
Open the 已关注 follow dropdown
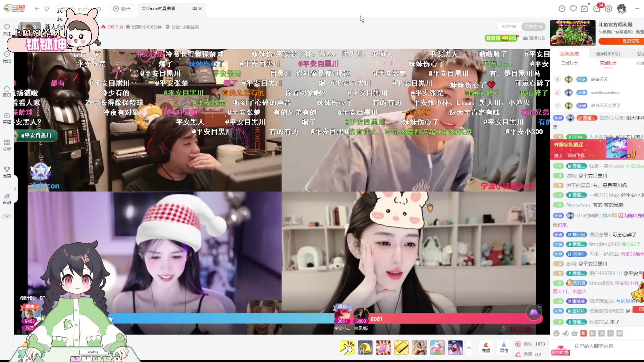click(x=533, y=26)
